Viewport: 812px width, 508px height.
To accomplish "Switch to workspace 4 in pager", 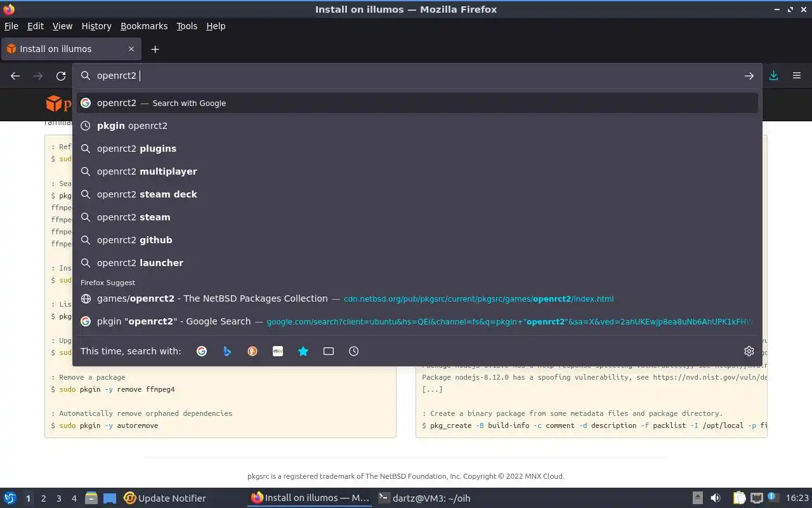I will [74, 498].
